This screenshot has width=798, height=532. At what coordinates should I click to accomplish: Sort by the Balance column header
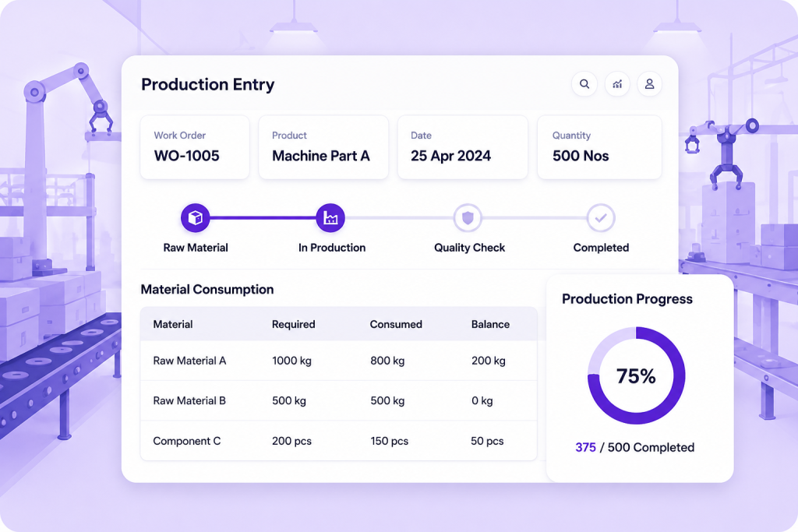pos(491,325)
